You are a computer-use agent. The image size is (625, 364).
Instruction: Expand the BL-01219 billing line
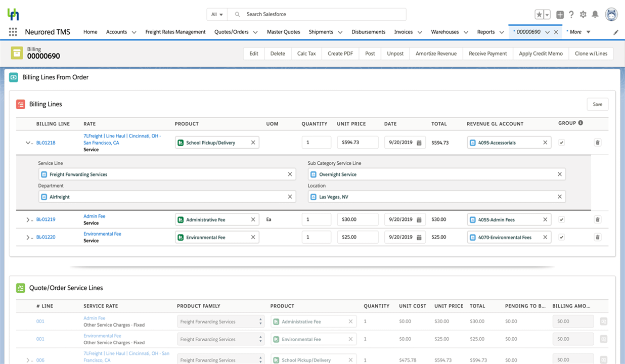tap(28, 219)
